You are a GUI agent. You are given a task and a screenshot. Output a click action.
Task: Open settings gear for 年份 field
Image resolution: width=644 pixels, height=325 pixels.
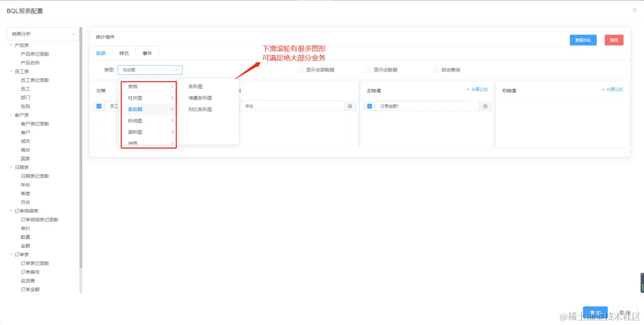pyautogui.click(x=350, y=106)
